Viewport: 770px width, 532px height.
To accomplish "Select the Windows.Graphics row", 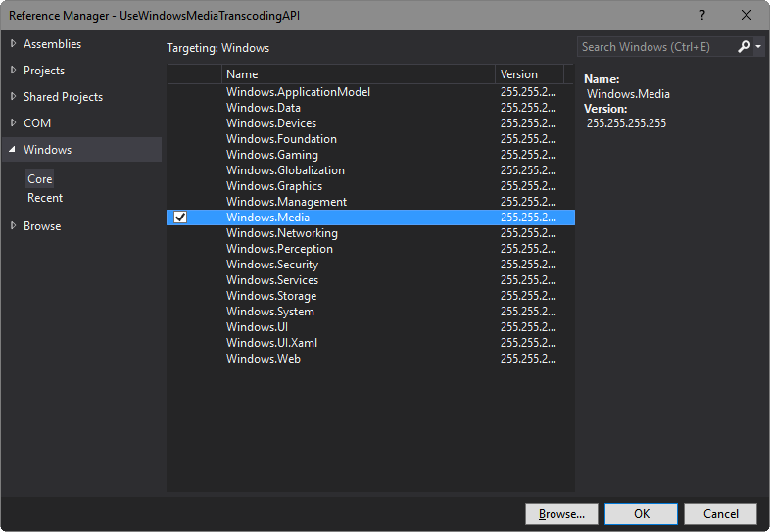I will (370, 186).
